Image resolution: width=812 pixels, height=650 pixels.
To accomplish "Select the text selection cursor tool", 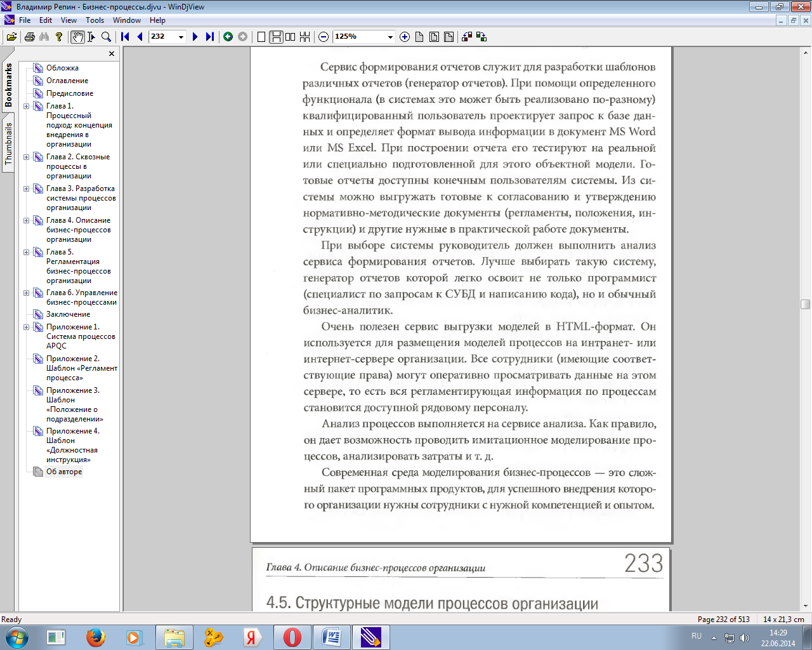I will 91,37.
